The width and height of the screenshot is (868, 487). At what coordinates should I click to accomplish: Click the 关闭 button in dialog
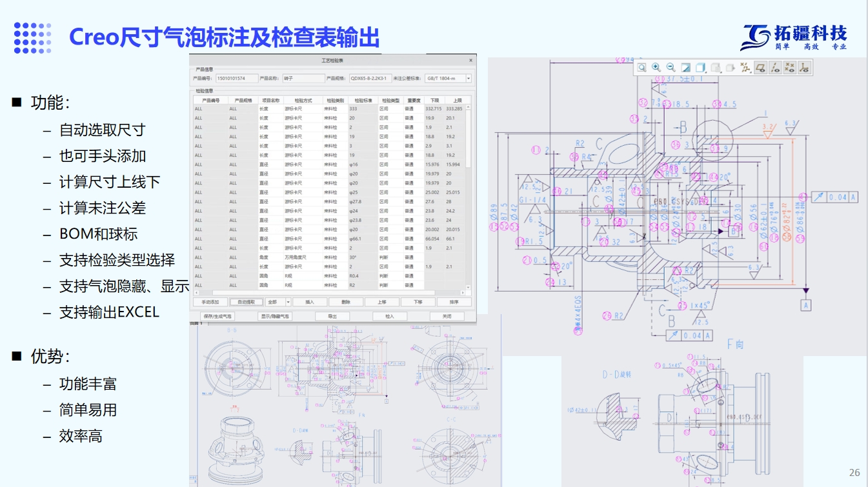pos(447,316)
